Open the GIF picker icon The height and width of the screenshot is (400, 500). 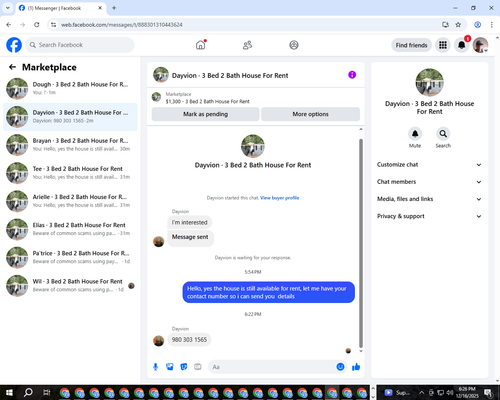tap(198, 367)
